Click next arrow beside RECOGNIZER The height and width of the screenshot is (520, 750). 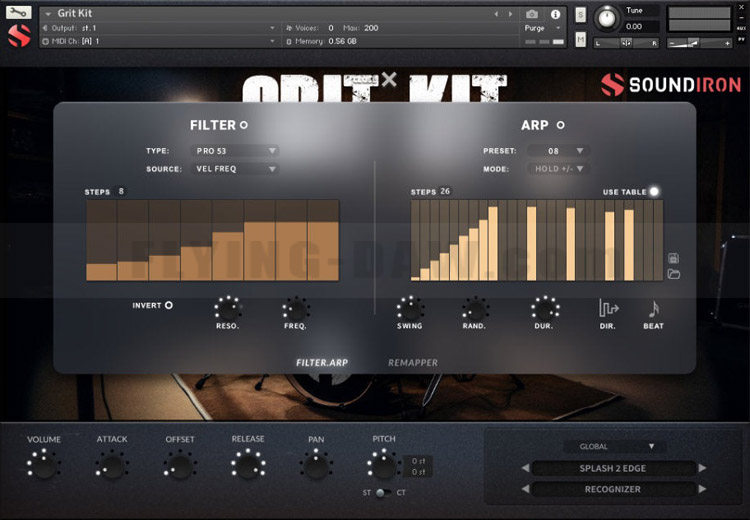click(x=702, y=489)
